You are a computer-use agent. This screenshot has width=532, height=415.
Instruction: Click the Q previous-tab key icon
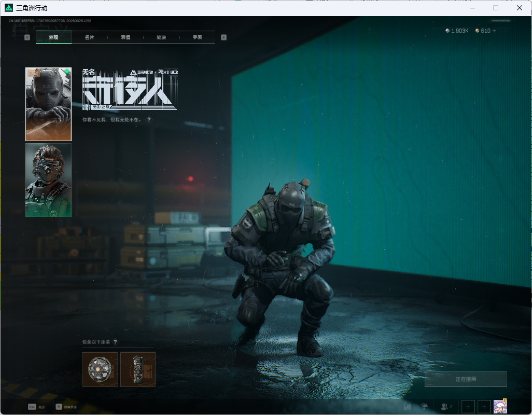pyautogui.click(x=27, y=37)
